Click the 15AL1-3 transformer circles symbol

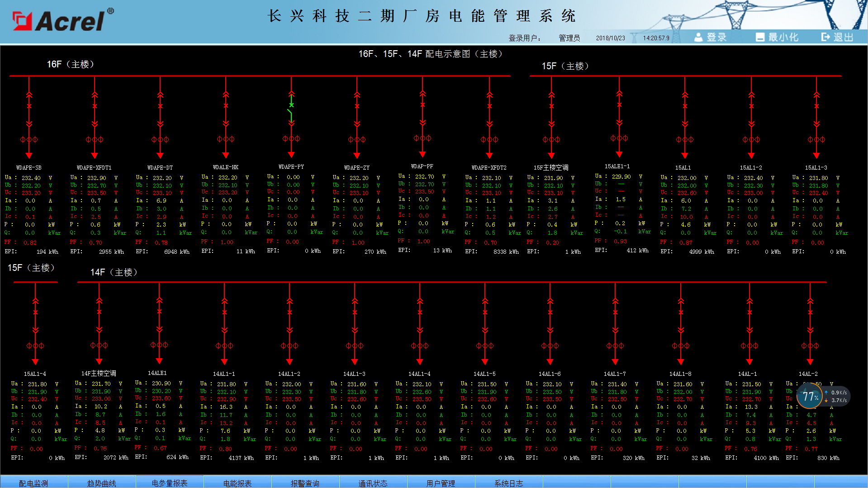point(816,139)
